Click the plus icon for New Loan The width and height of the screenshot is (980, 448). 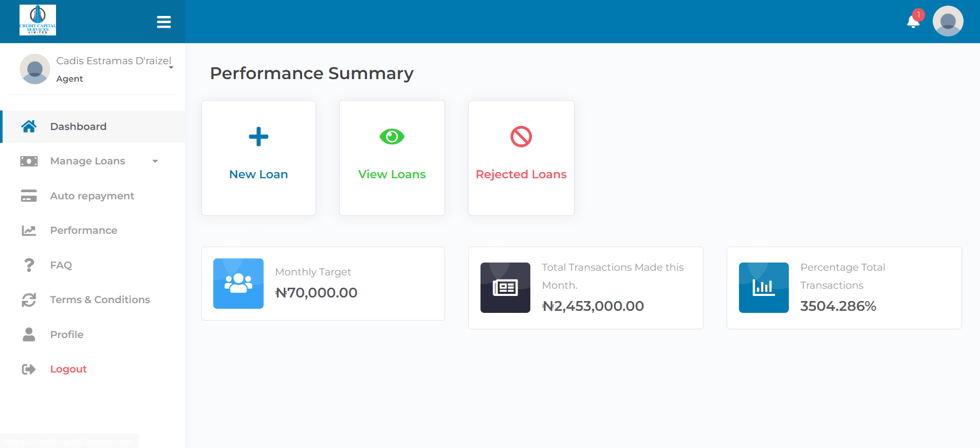pyautogui.click(x=258, y=137)
